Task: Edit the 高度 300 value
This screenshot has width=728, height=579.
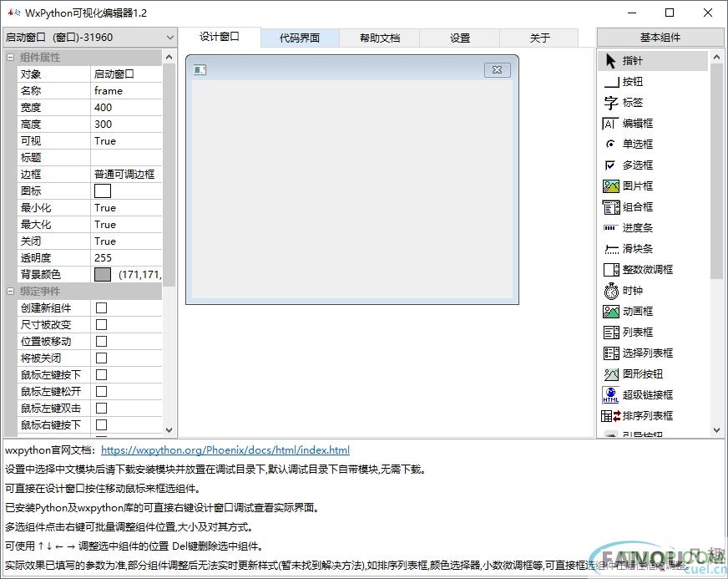Action: (126, 124)
